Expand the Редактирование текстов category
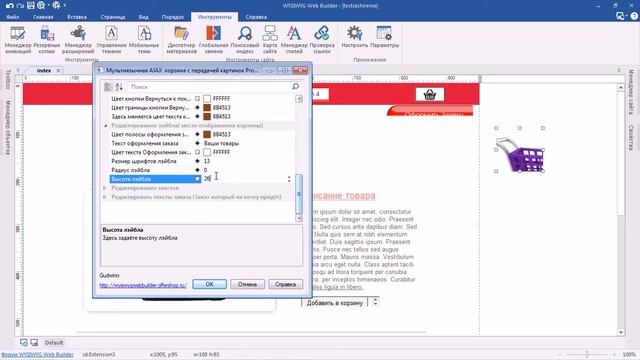The image size is (640, 360). click(x=105, y=188)
